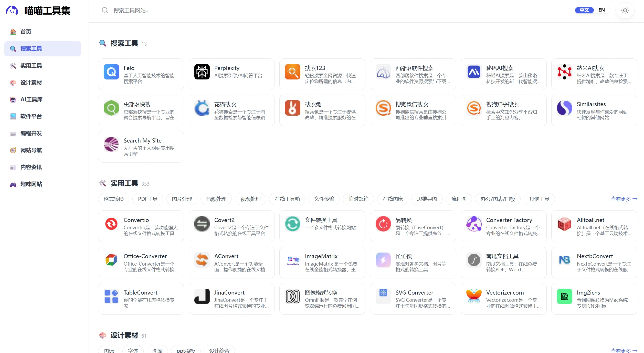This screenshot has width=644, height=353.
Task: Open the SVG Converter card title
Action: (x=414, y=293)
